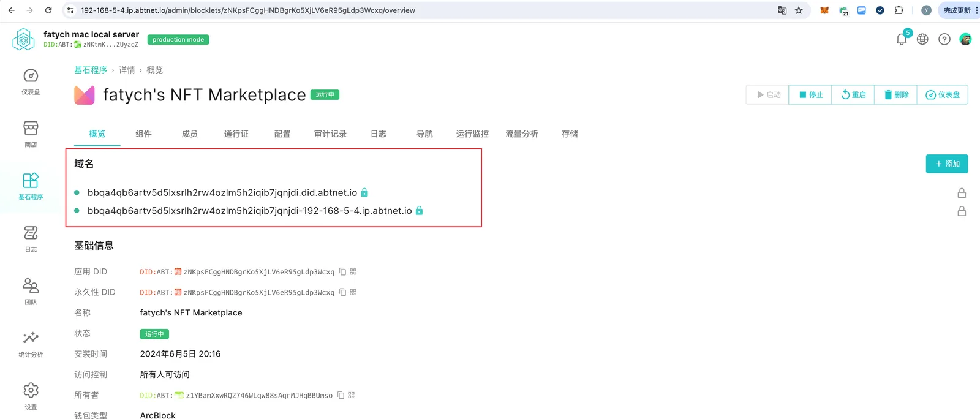Copy the 应用 DID value

point(343,271)
